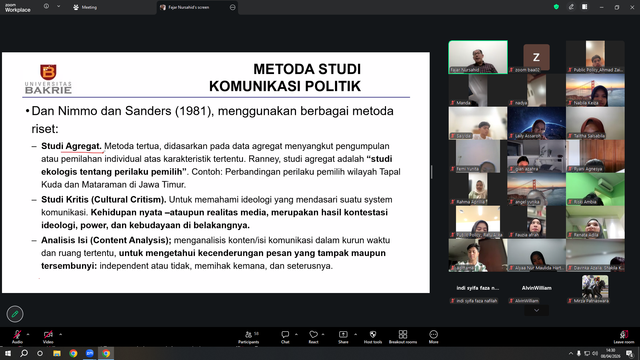Show more participants with down chevron

536,311
